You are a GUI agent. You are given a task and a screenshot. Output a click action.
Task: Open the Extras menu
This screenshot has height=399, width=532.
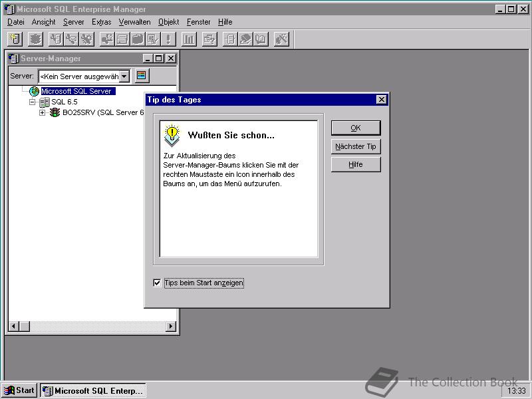pyautogui.click(x=102, y=22)
